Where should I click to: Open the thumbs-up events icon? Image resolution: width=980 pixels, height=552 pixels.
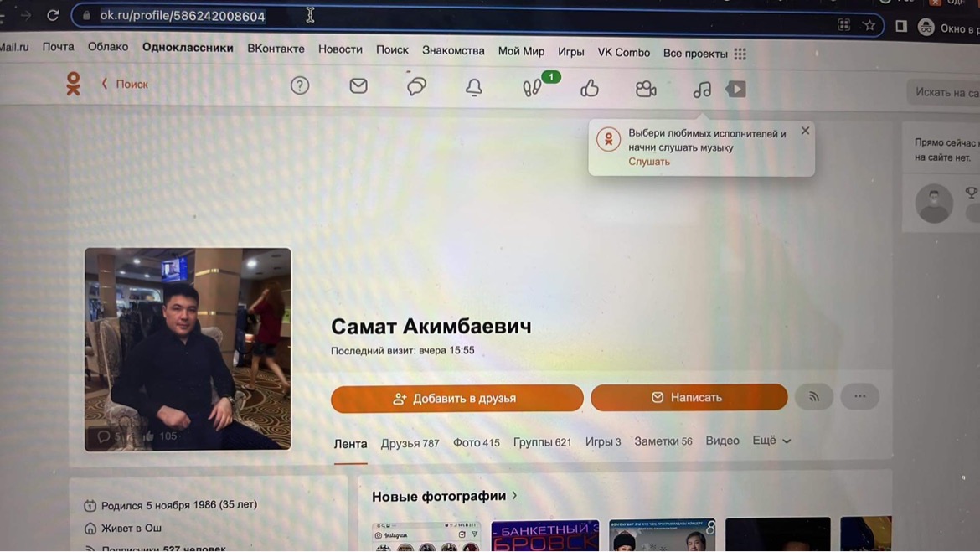pos(590,89)
